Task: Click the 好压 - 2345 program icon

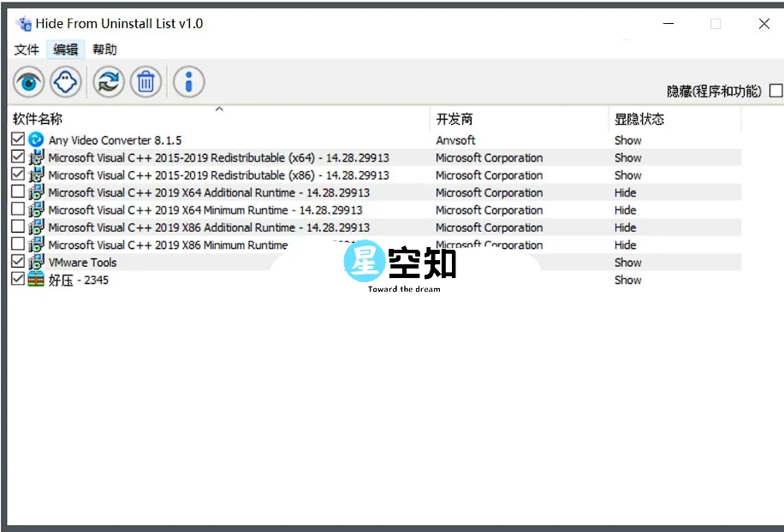Action: pos(35,280)
